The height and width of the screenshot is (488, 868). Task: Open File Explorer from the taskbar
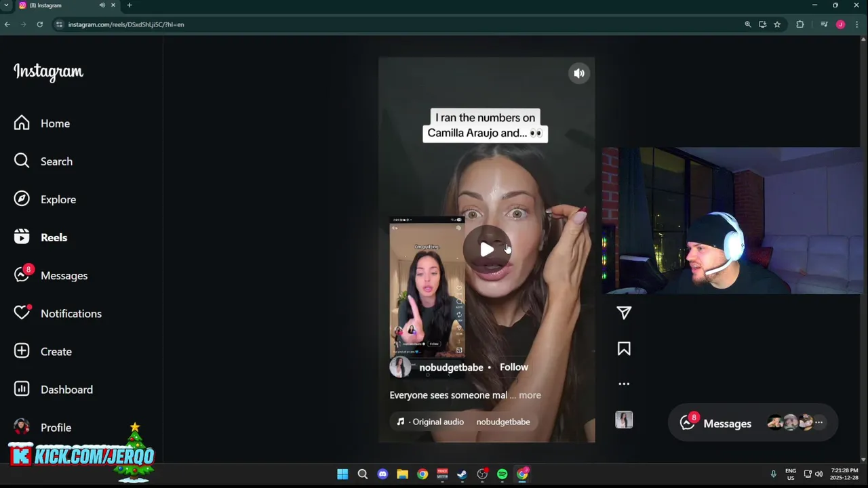point(402,474)
